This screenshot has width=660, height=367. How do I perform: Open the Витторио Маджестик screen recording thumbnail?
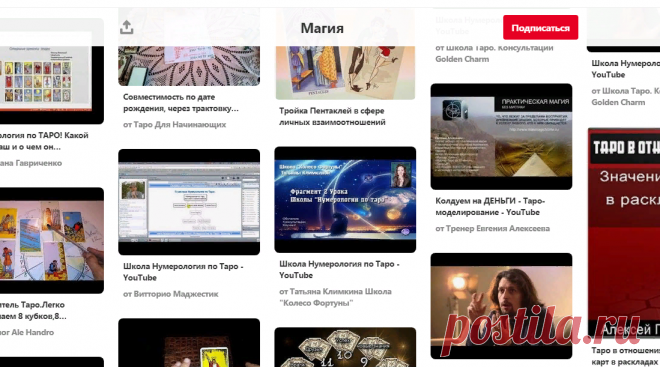[x=189, y=202]
